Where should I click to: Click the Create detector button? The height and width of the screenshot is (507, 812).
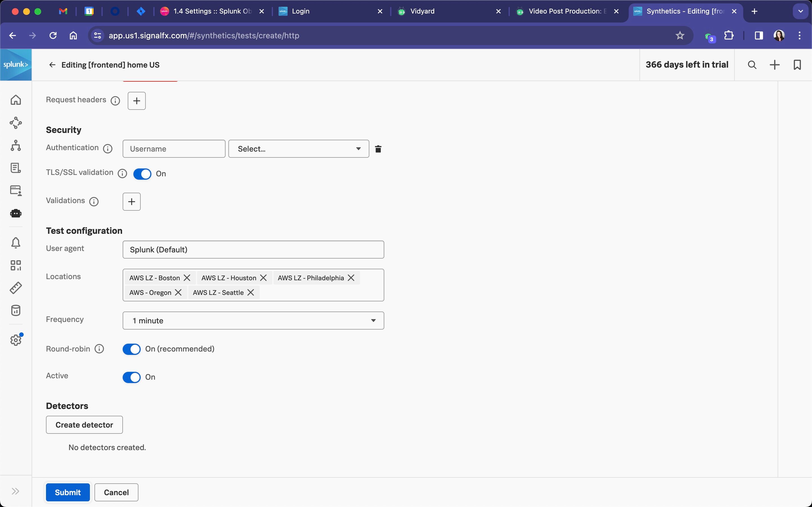[x=84, y=425]
